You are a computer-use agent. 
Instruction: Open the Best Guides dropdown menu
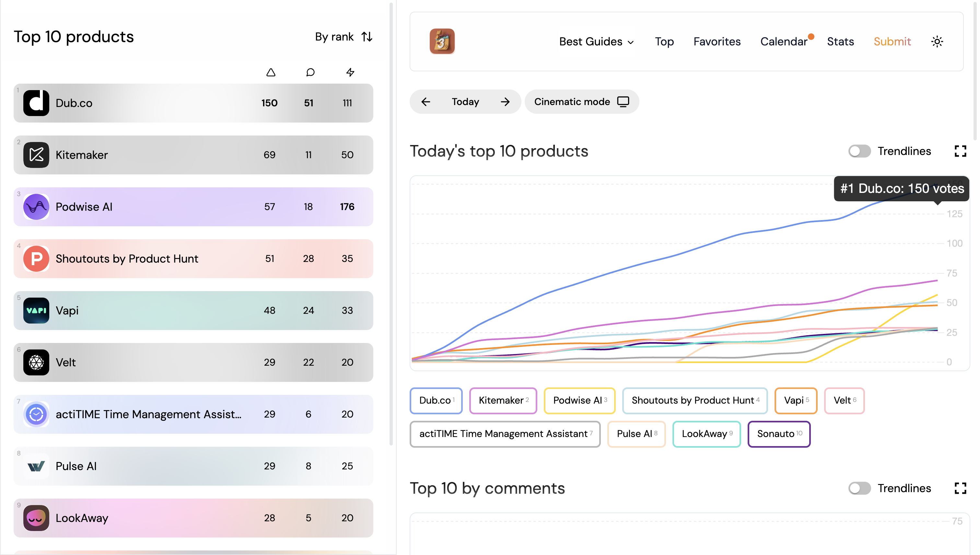click(596, 41)
